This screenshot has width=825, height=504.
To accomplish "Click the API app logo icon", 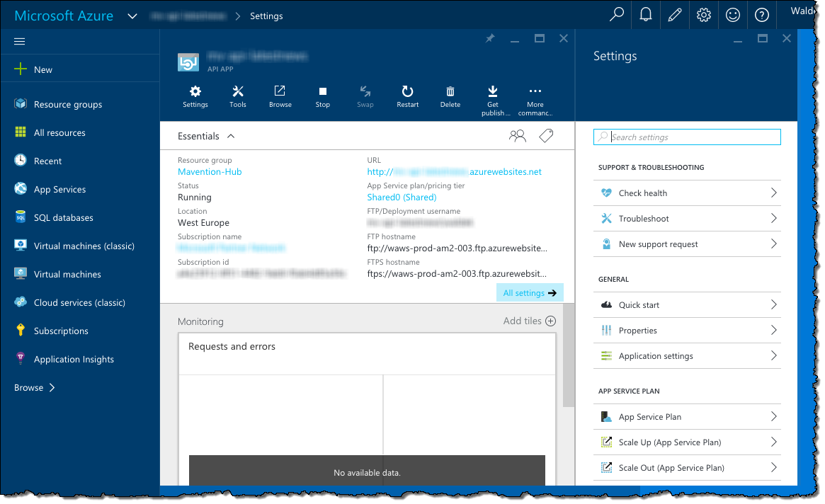I will click(x=188, y=62).
